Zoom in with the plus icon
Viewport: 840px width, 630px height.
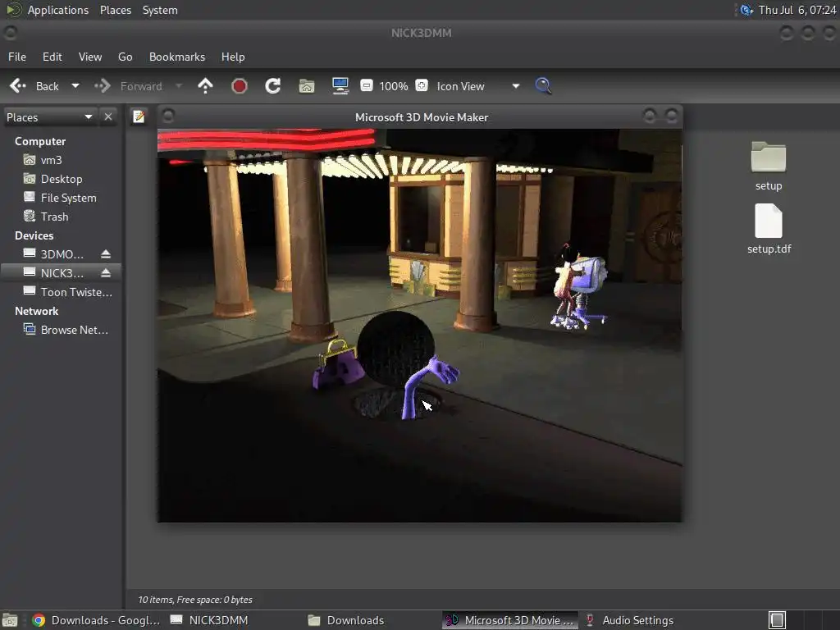pos(422,85)
